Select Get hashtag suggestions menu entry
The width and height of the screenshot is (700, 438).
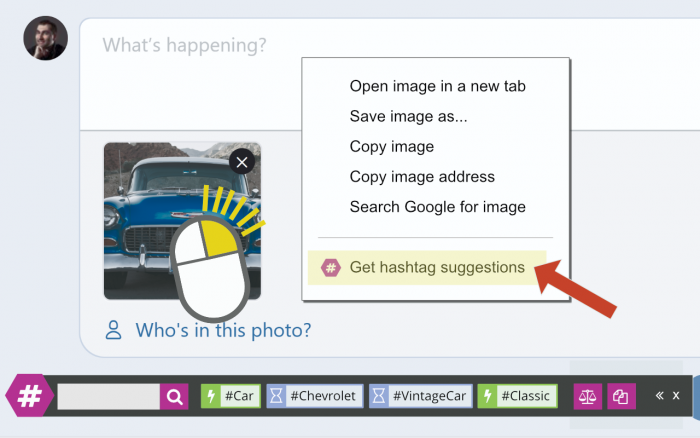427,267
